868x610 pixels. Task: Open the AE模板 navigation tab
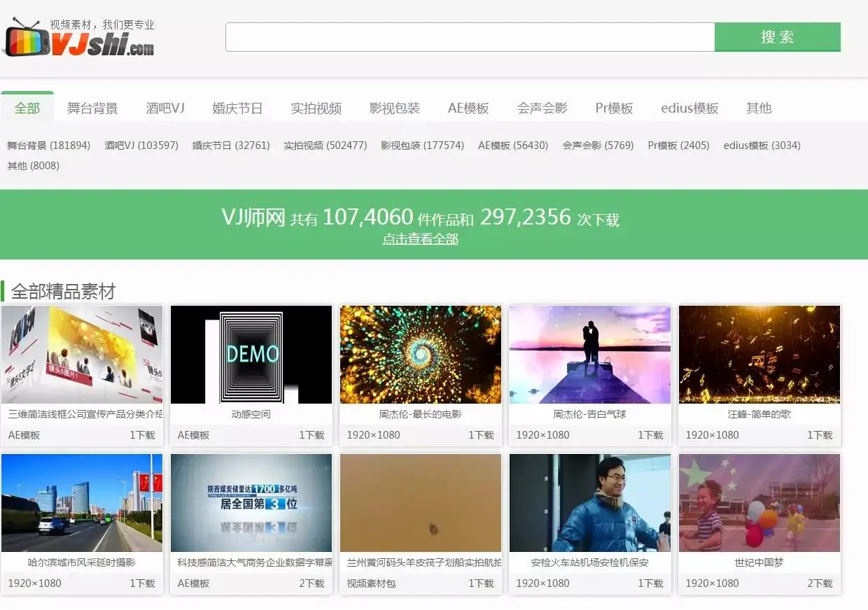tap(468, 108)
